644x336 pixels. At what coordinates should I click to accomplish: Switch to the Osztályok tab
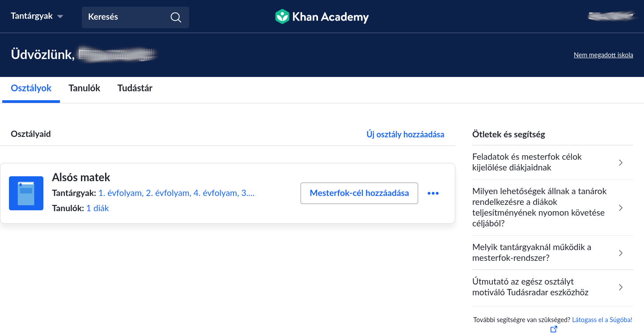[x=31, y=88]
